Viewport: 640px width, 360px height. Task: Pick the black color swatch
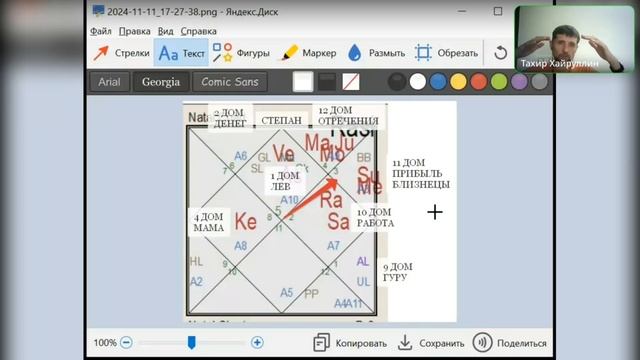pos(397,82)
